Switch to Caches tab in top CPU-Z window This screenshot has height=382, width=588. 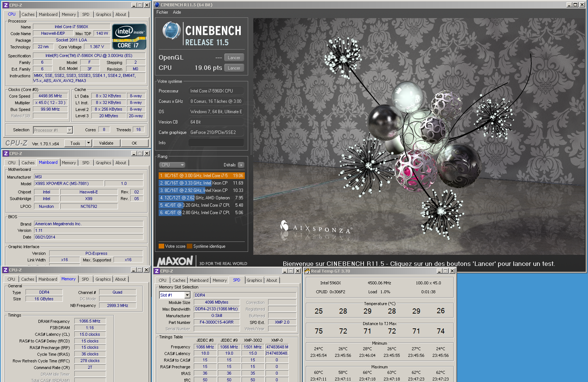28,14
